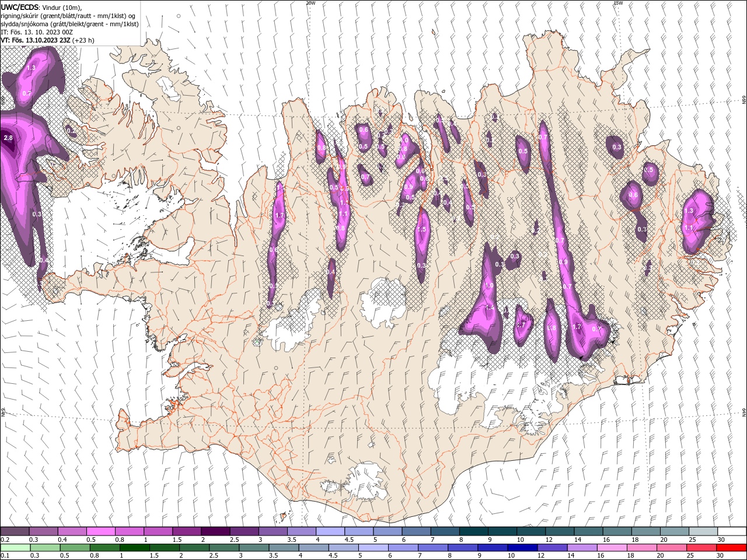Select the dark purple upper swatch between 2 and 2.5
The width and height of the screenshot is (747, 560).
pyautogui.click(x=215, y=531)
